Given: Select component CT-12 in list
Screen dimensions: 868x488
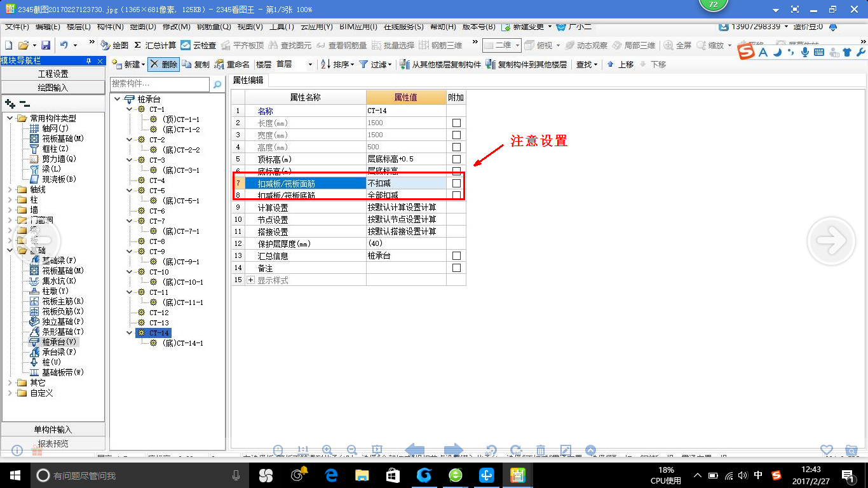Looking at the screenshot, I should (x=159, y=313).
